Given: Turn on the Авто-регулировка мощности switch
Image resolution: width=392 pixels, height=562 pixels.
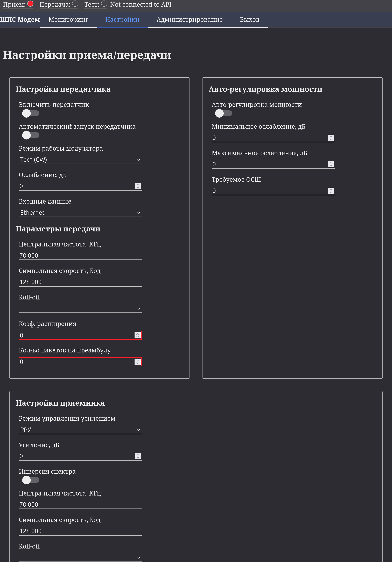Looking at the screenshot, I should click(223, 113).
